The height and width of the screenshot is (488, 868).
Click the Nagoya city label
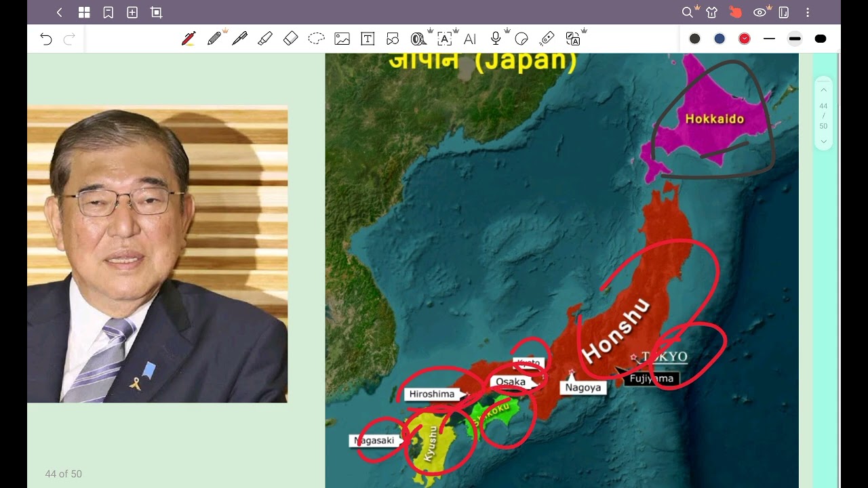click(x=583, y=388)
